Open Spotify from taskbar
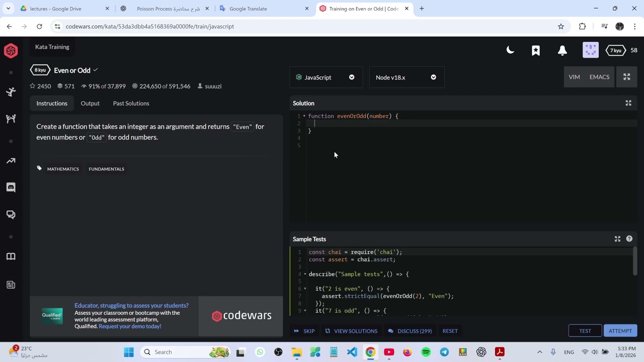The width and height of the screenshot is (644, 362). tap(426, 352)
